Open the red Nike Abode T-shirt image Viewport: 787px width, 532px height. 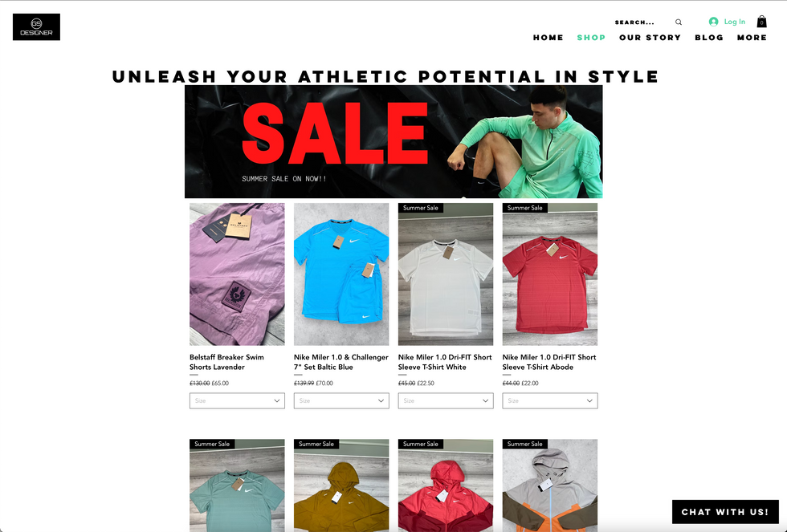[550, 274]
